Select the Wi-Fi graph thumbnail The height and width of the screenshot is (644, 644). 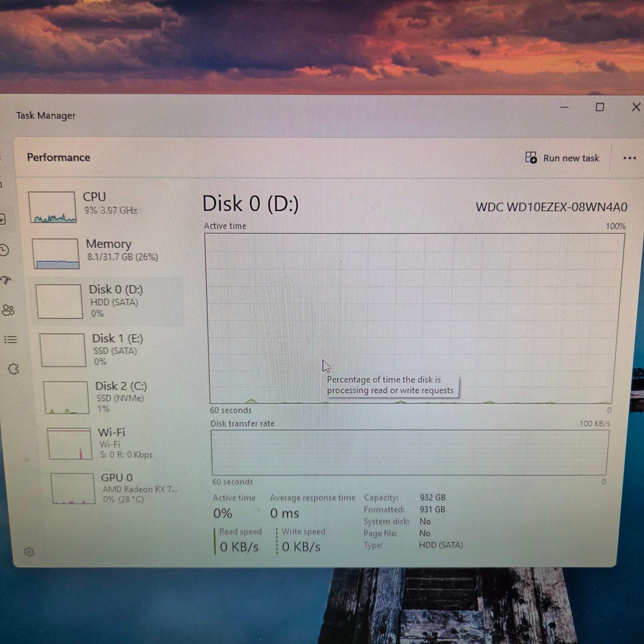pyautogui.click(x=69, y=444)
